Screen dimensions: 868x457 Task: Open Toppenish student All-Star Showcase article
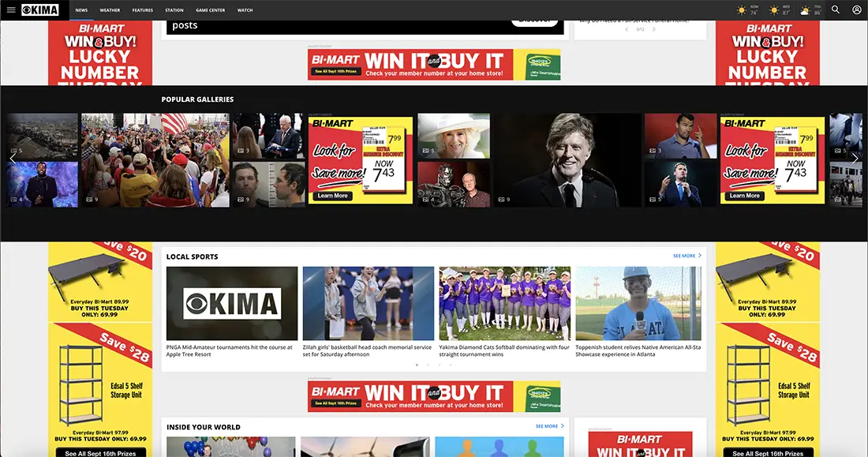click(x=638, y=350)
